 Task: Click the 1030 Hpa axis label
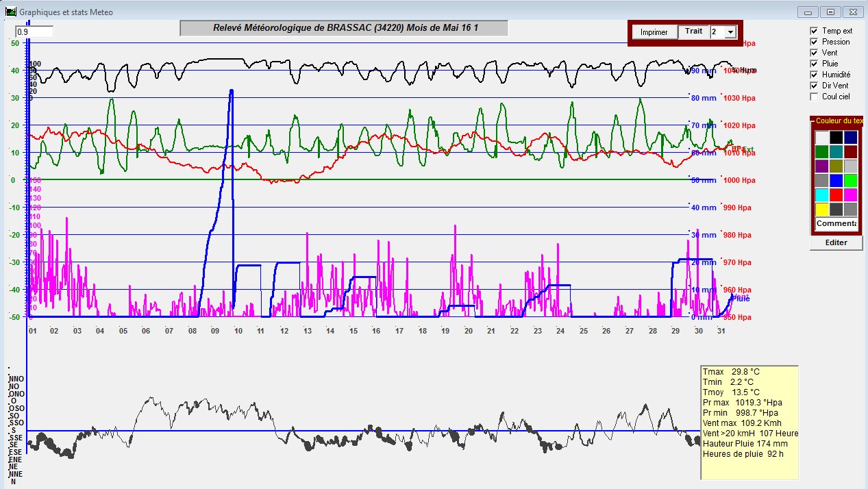(x=740, y=99)
